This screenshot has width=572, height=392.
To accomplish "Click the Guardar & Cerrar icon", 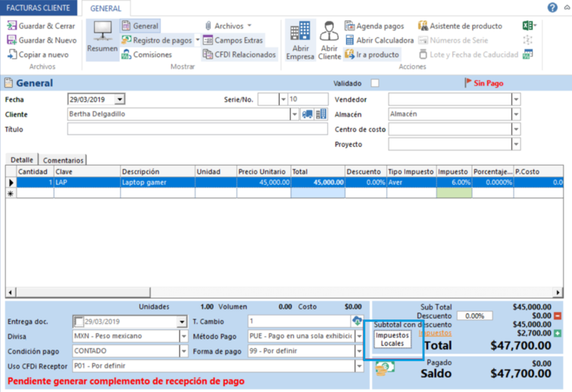I will (12, 26).
